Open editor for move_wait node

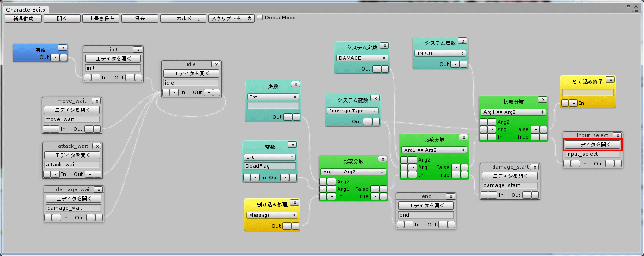point(72,110)
